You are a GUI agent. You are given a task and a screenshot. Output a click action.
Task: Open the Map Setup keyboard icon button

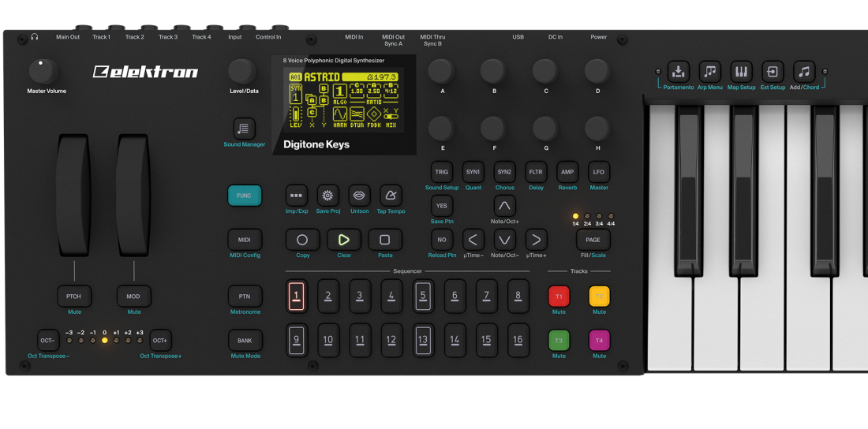[741, 72]
